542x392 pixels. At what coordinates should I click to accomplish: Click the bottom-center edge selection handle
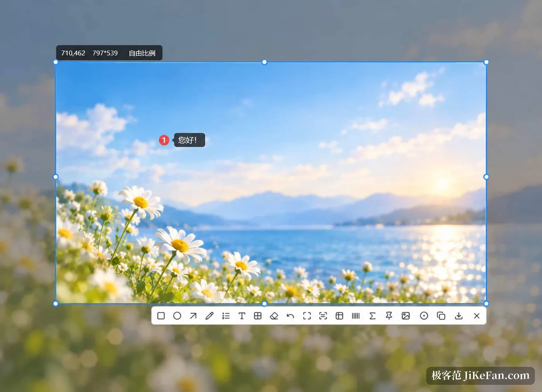point(264,304)
